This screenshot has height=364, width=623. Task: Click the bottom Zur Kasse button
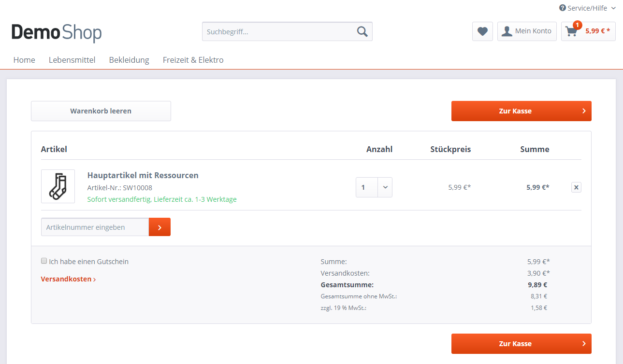[522, 344]
